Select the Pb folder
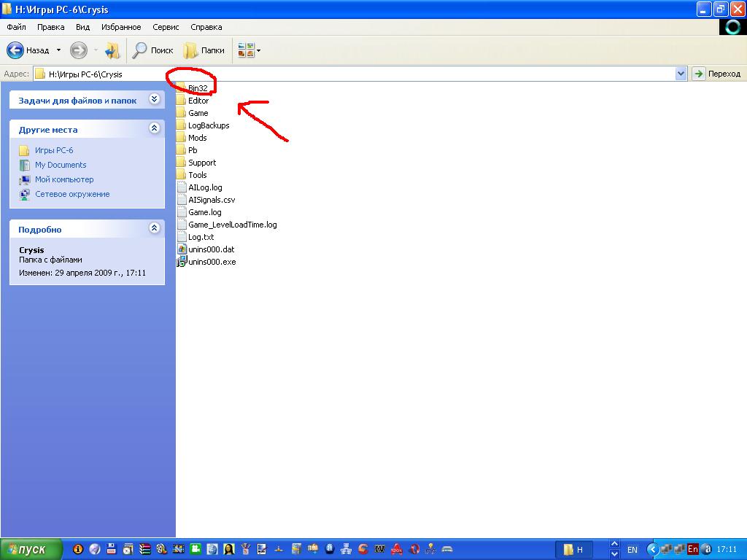Image resolution: width=747 pixels, height=560 pixels. (x=187, y=150)
